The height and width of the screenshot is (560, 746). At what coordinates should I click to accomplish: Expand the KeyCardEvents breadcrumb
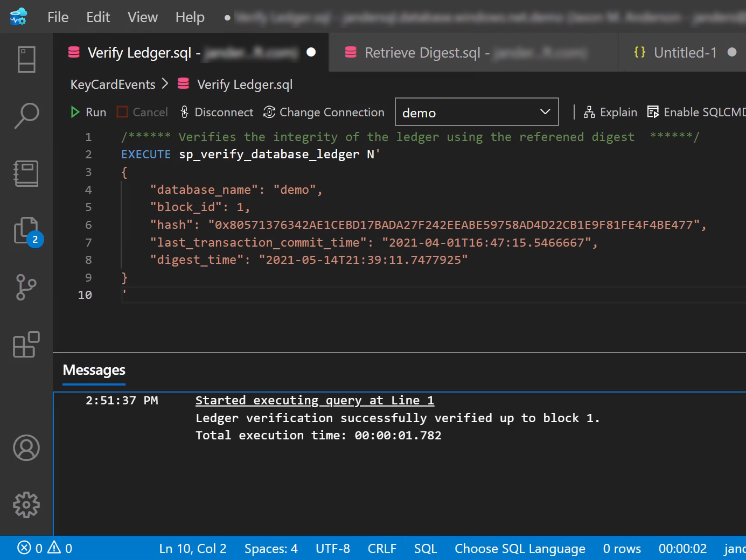(x=113, y=84)
